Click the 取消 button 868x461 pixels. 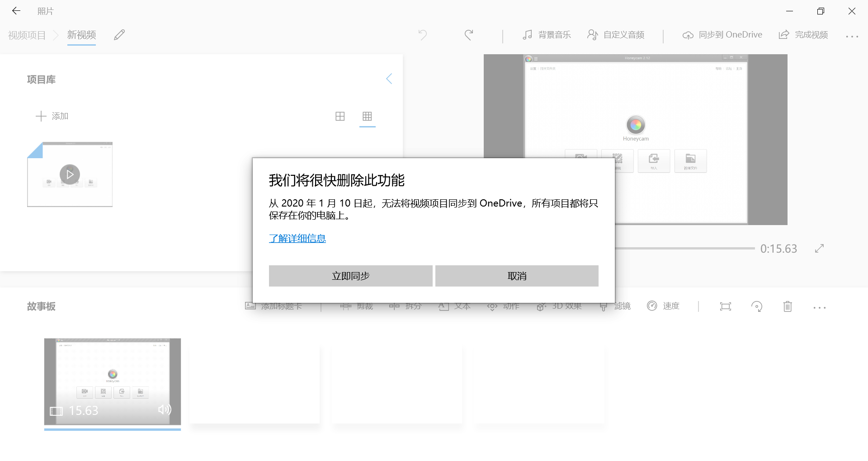point(517,276)
